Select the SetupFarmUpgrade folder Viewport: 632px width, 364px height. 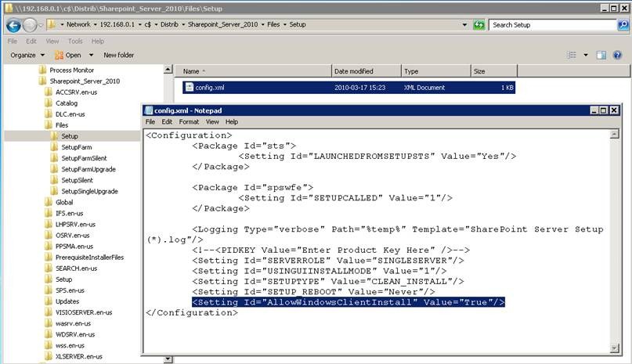pos(88,169)
